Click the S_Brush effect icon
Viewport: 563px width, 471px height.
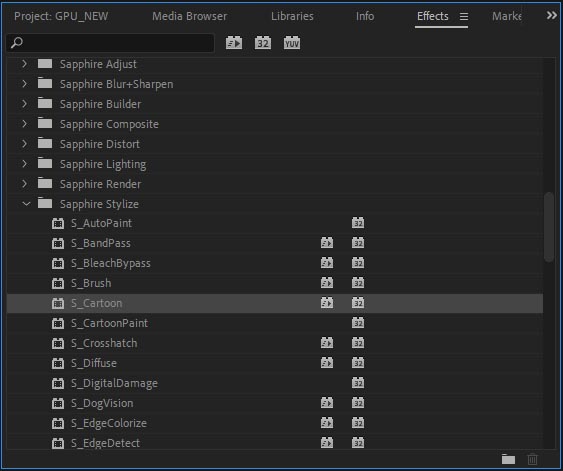point(58,283)
